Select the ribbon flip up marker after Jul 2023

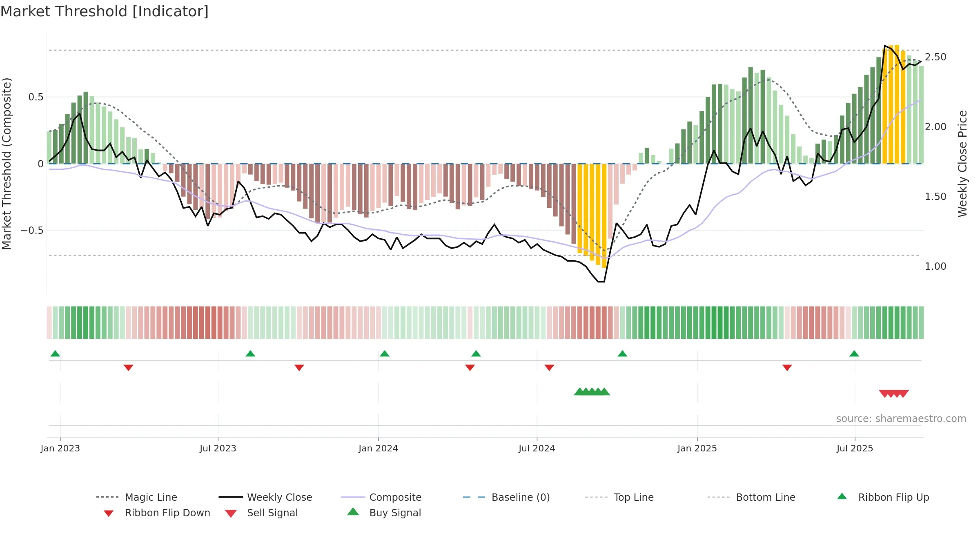pyautogui.click(x=250, y=353)
